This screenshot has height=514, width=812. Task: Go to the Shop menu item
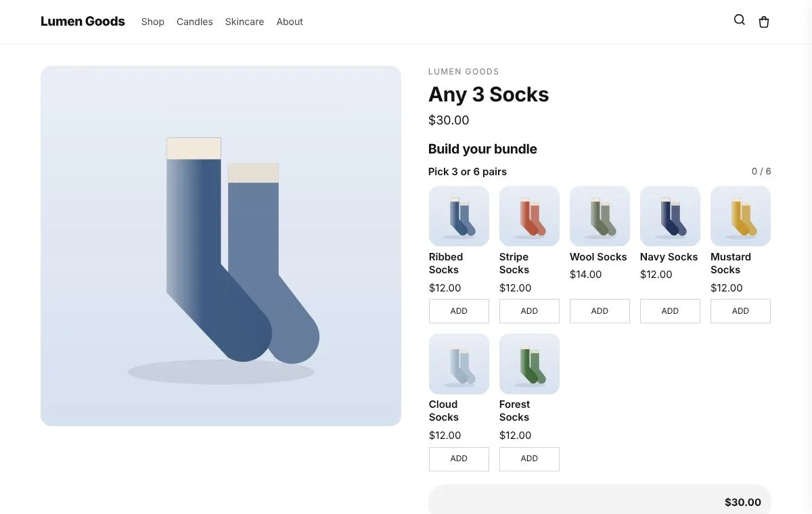[x=153, y=22]
